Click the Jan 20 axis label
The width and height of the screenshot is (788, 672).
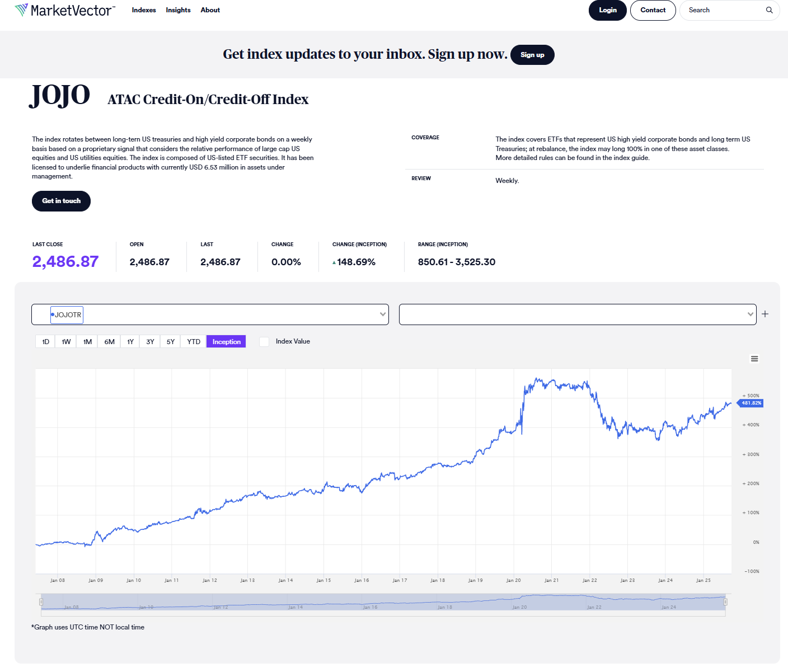click(513, 580)
